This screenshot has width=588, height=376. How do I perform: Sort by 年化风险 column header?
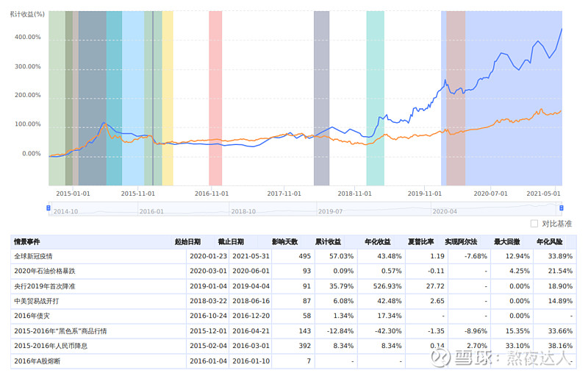coord(549,241)
